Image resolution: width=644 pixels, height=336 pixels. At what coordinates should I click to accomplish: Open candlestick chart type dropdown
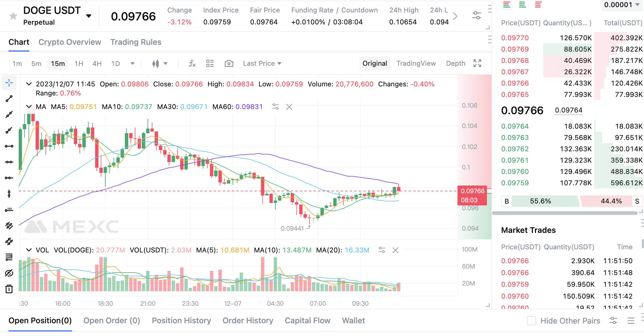point(160,63)
